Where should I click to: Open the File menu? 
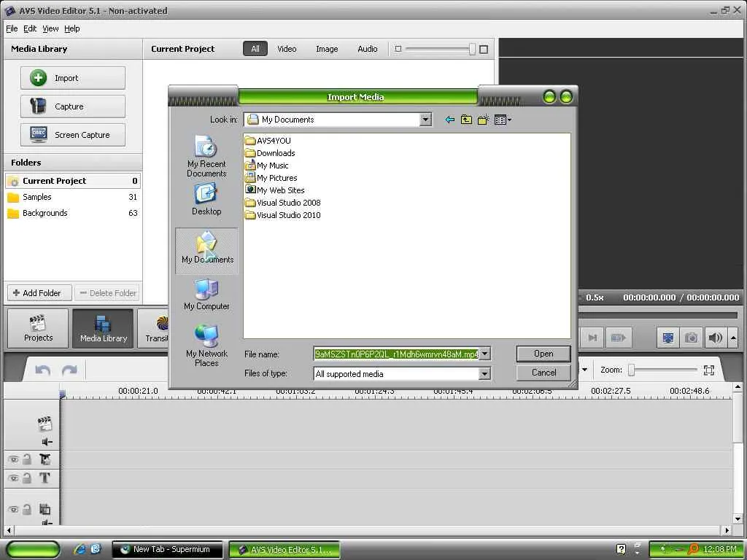click(x=12, y=28)
